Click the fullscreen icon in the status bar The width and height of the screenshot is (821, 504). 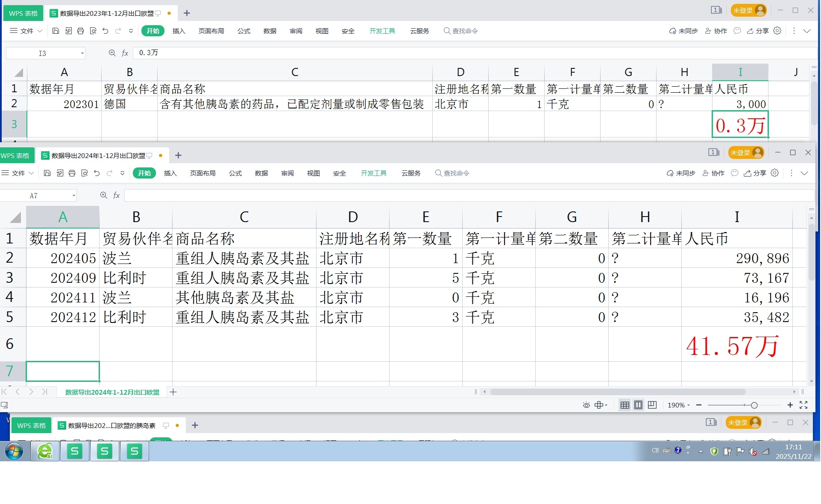[803, 405]
